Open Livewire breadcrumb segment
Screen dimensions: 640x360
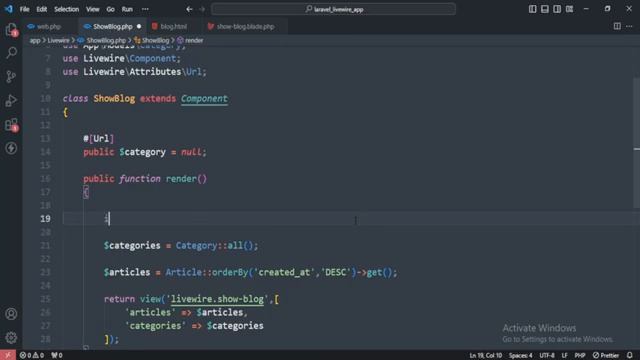coord(58,40)
